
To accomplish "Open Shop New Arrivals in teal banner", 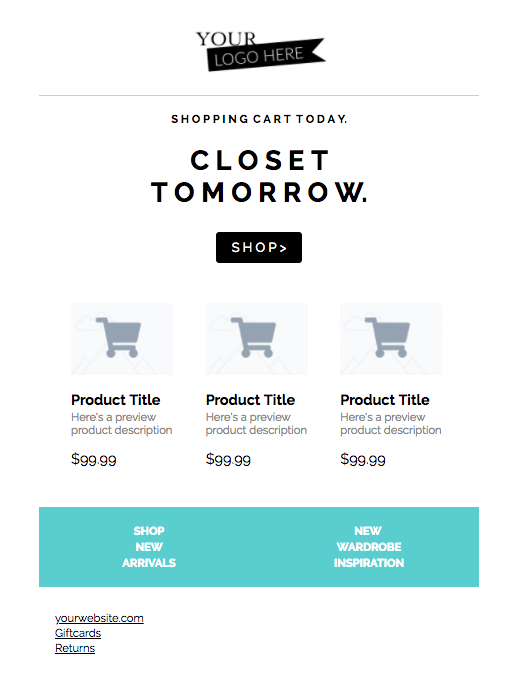I will 149,547.
